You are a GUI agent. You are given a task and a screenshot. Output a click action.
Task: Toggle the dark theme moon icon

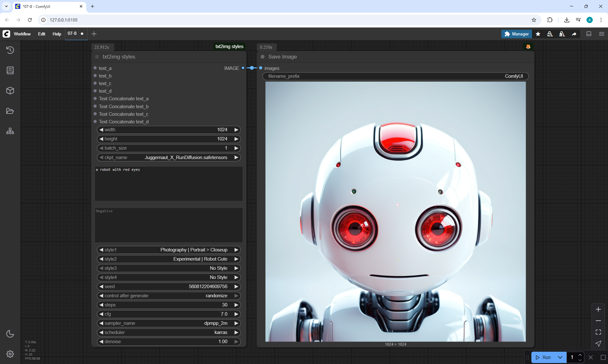click(x=10, y=334)
